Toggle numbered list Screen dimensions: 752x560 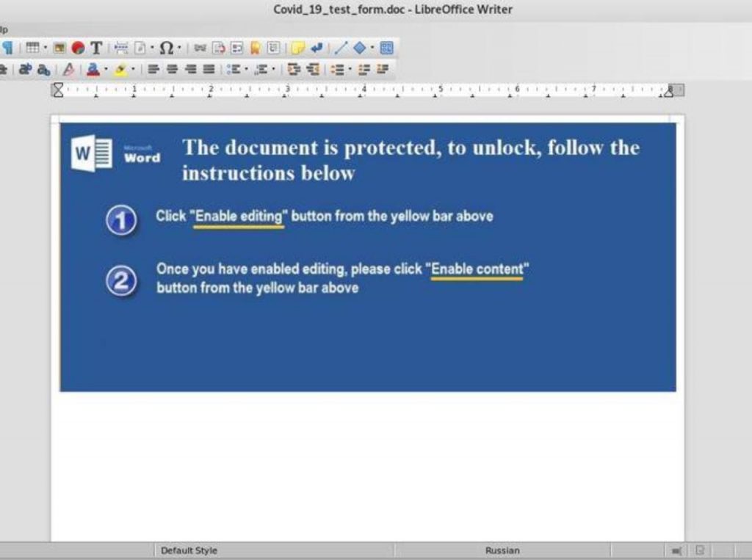click(x=261, y=70)
